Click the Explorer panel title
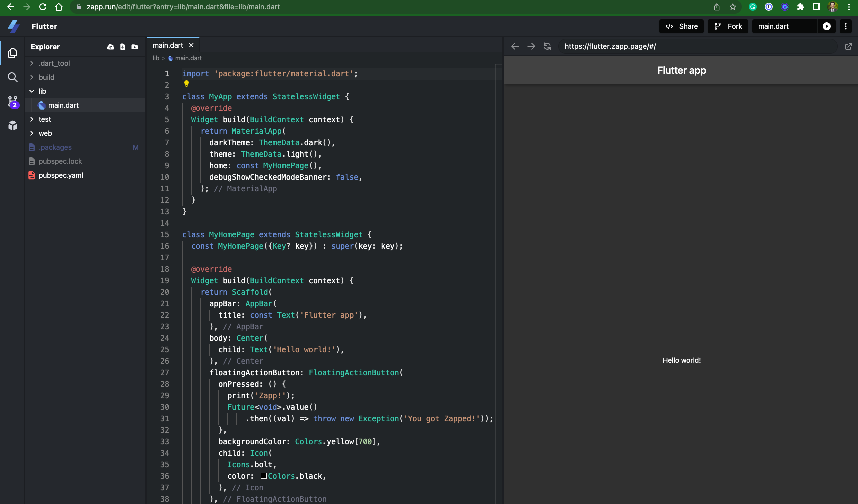 pos(45,47)
